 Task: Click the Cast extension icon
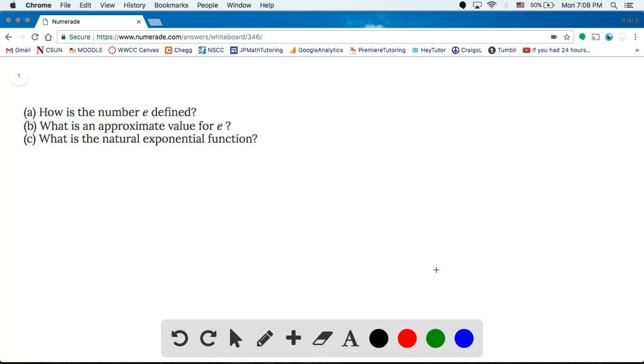coord(596,37)
